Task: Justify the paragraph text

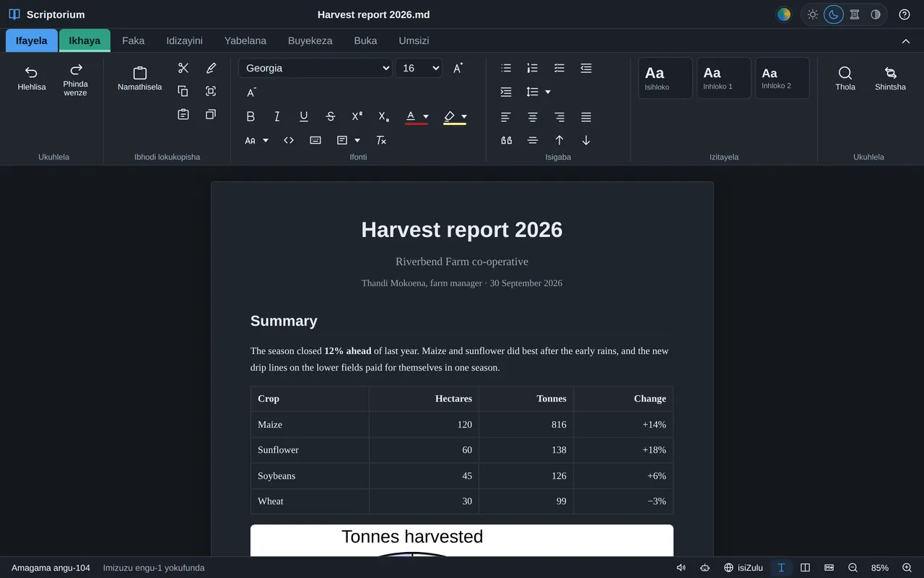Action: (x=586, y=116)
